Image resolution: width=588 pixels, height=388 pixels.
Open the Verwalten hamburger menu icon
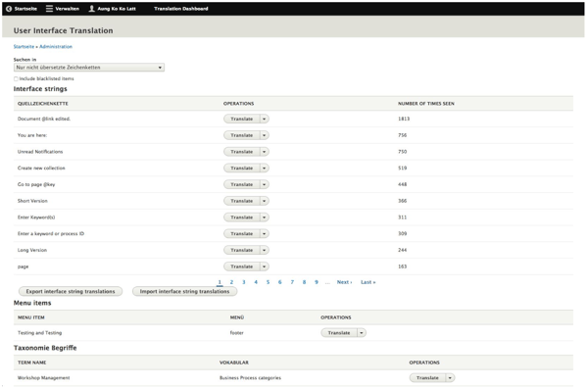pos(49,9)
